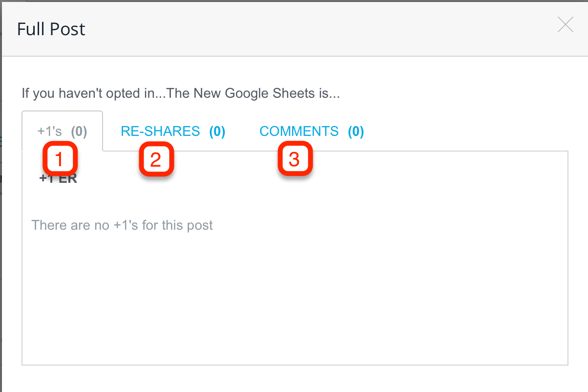Click the RE-SHARES count (0)
The height and width of the screenshot is (392, 588).
pos(217,131)
